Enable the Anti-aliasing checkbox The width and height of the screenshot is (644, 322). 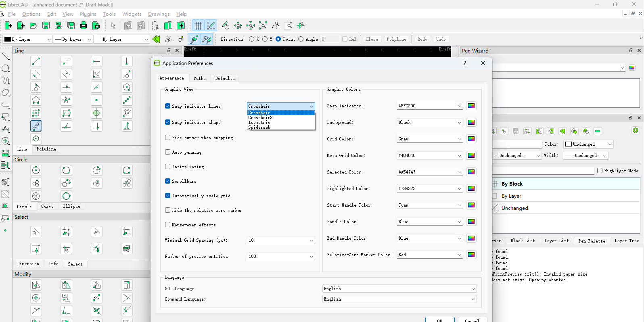(168, 167)
